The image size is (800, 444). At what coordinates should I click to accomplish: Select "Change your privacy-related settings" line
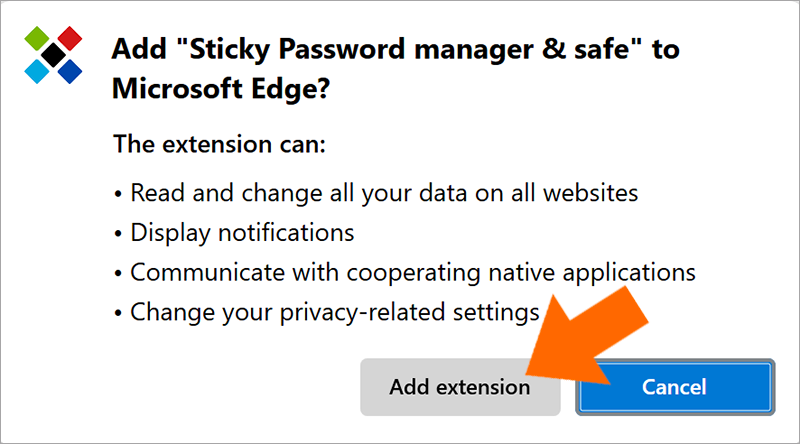[335, 312]
